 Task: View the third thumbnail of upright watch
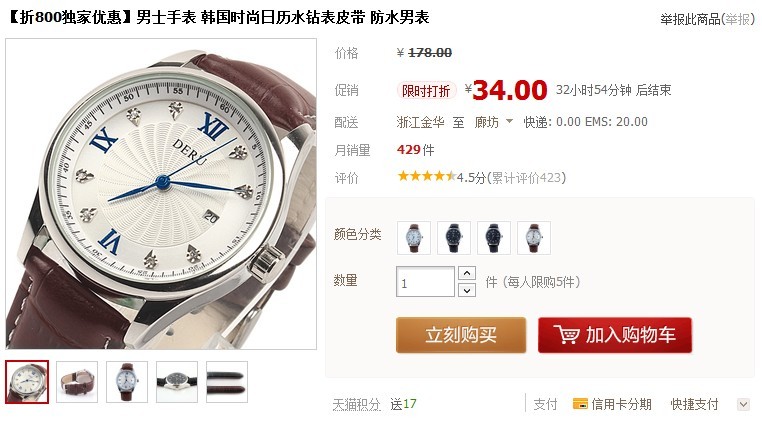[x=127, y=382]
